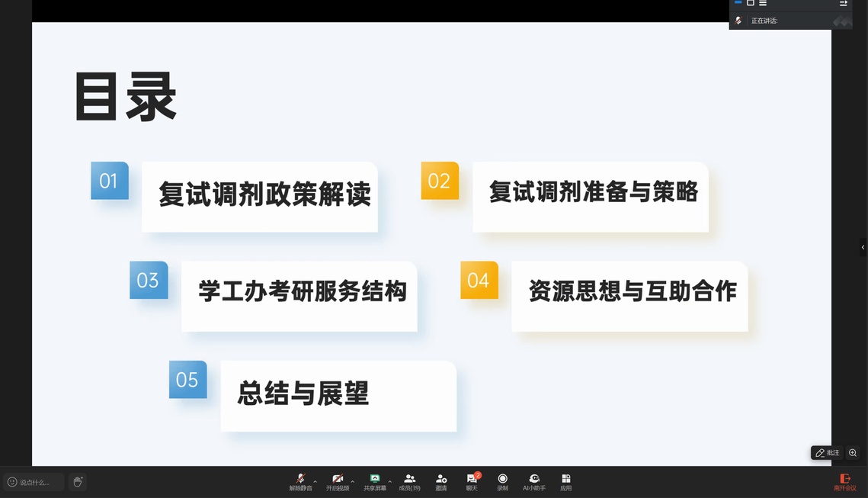The height and width of the screenshot is (498, 868).
Task: Click the zoom magnifier icon beside 批注
Action: (x=853, y=452)
